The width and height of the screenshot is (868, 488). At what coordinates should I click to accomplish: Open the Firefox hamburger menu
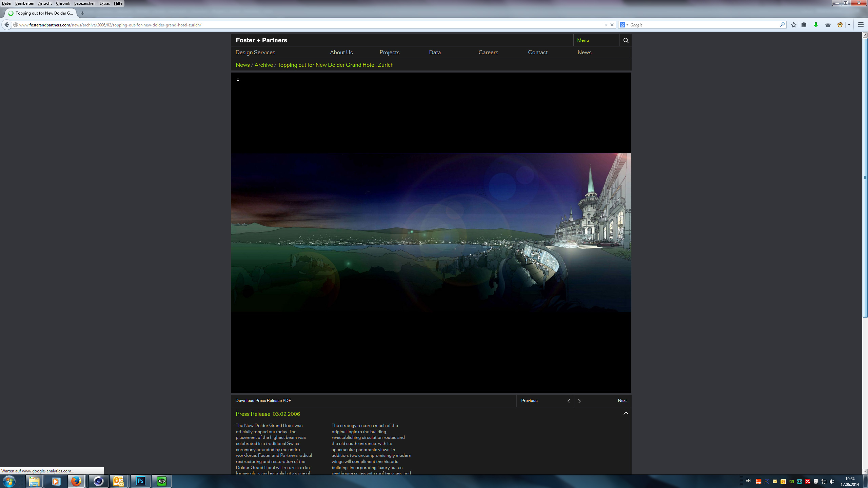(861, 25)
